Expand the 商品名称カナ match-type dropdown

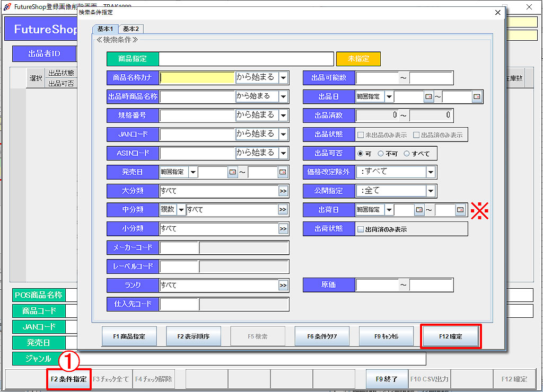pos(283,78)
